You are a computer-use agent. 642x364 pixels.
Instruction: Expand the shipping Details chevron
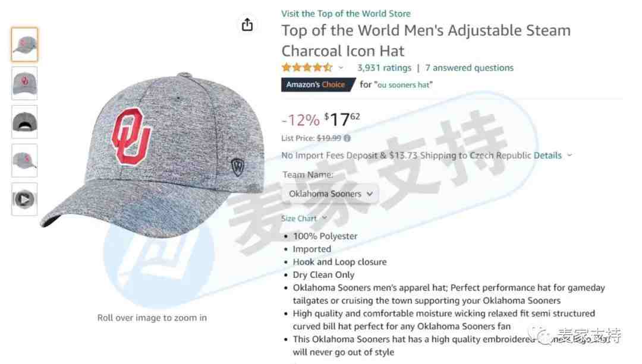coord(569,156)
